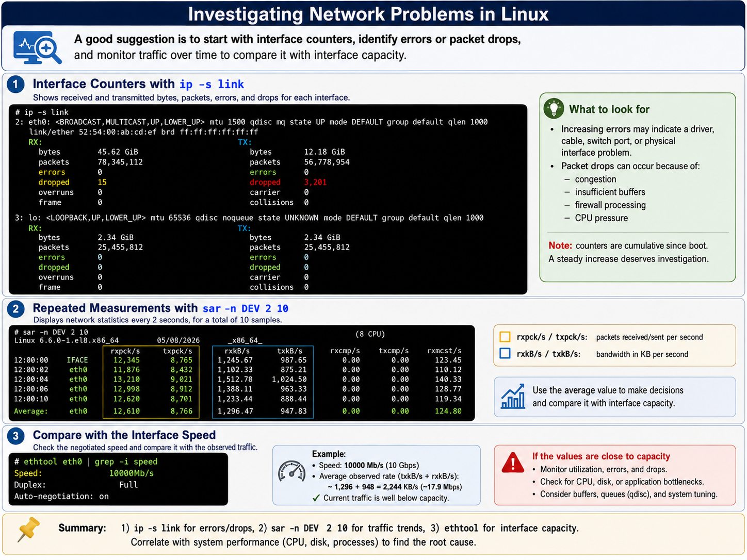Select the rising bar chart icon

513,397
